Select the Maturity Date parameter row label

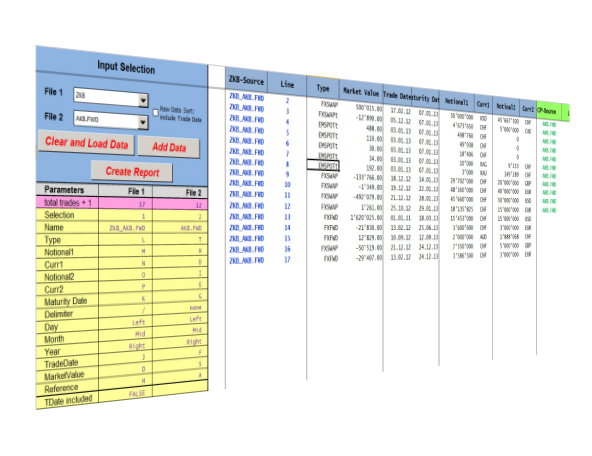pos(67,301)
